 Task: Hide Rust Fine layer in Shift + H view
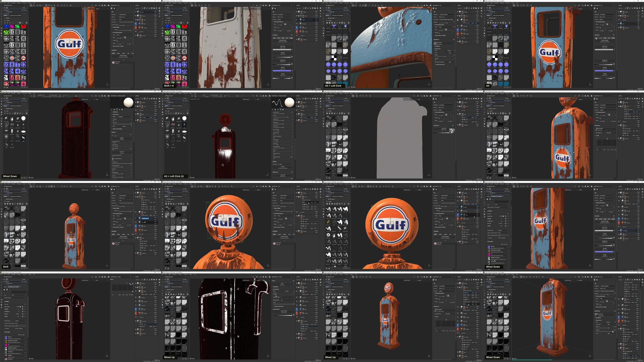point(297,35)
